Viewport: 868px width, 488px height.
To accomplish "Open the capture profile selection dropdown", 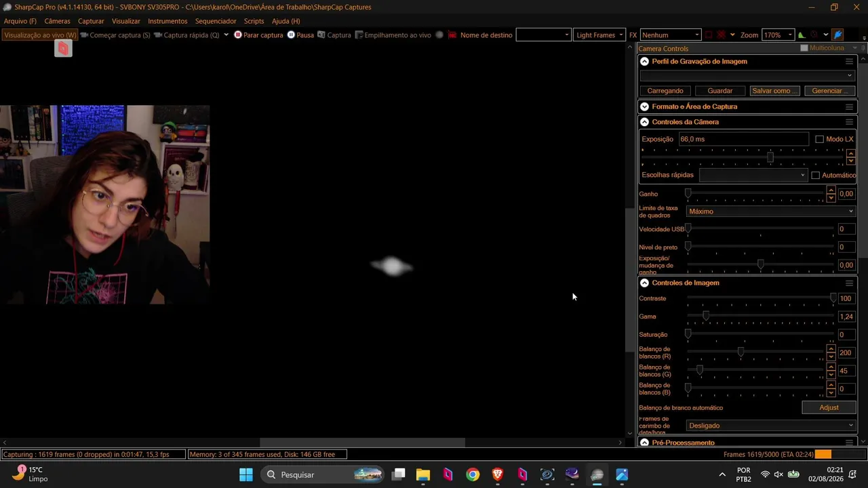I will pos(747,75).
